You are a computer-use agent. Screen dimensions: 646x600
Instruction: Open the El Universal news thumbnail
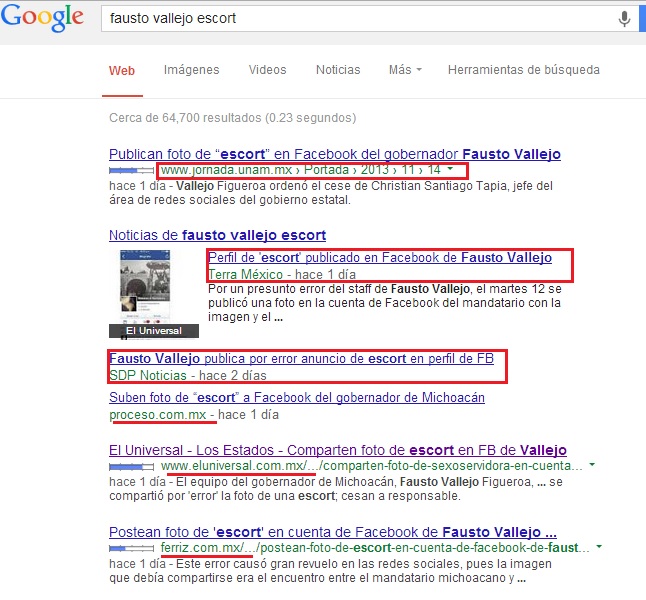pos(154,294)
